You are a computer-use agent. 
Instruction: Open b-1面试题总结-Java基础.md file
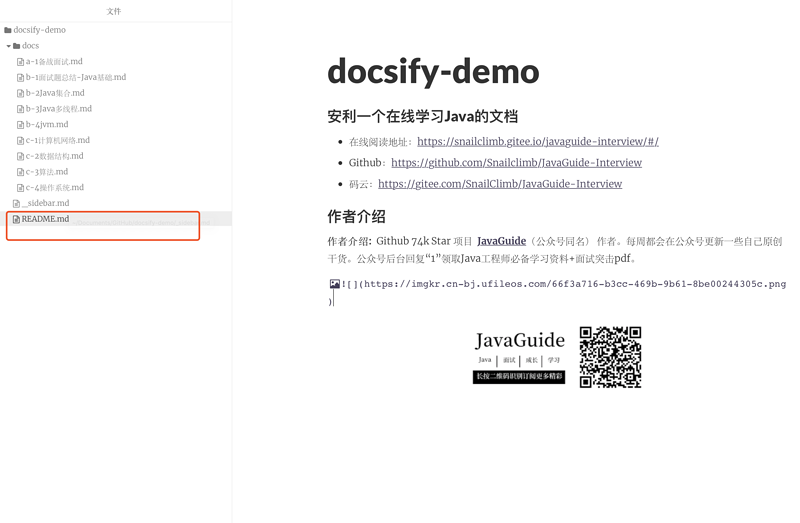point(76,78)
